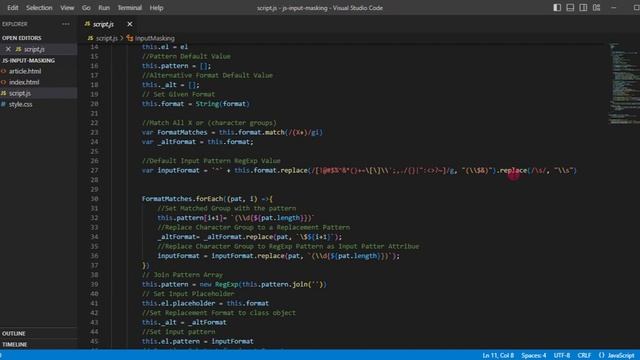Viewport: 640px width, 360px height.
Task: Collapse the JS-INPUT-MASKING folder section
Action: click(x=29, y=60)
